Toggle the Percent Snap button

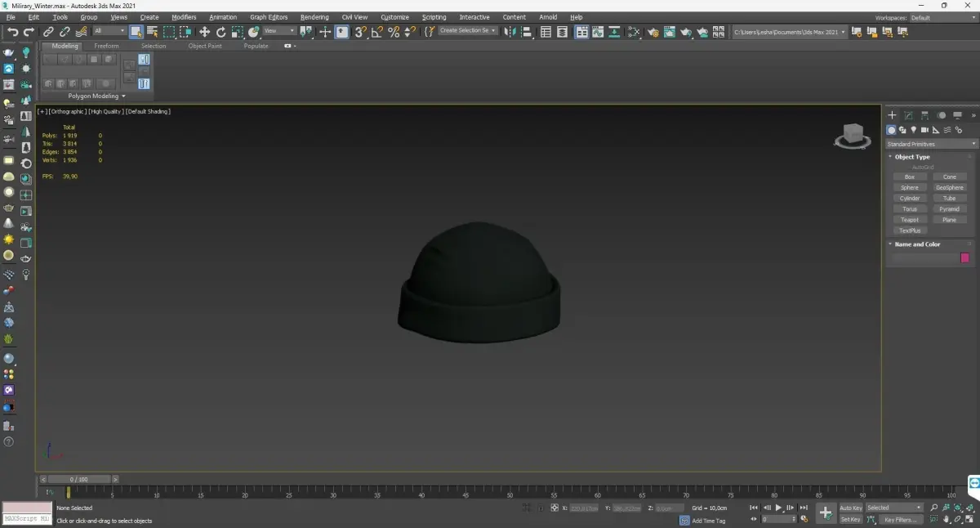coord(394,32)
